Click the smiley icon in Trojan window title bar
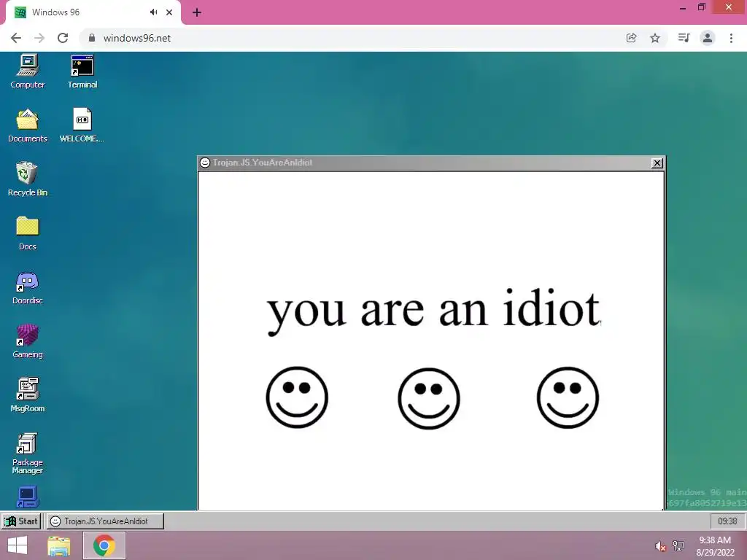Screen dimensions: 747x560 (205, 163)
